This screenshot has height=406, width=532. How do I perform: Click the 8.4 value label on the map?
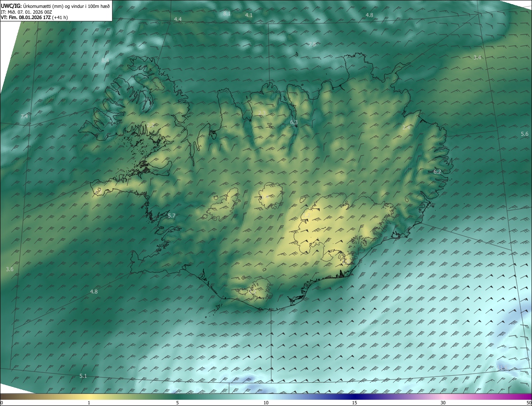105,61
